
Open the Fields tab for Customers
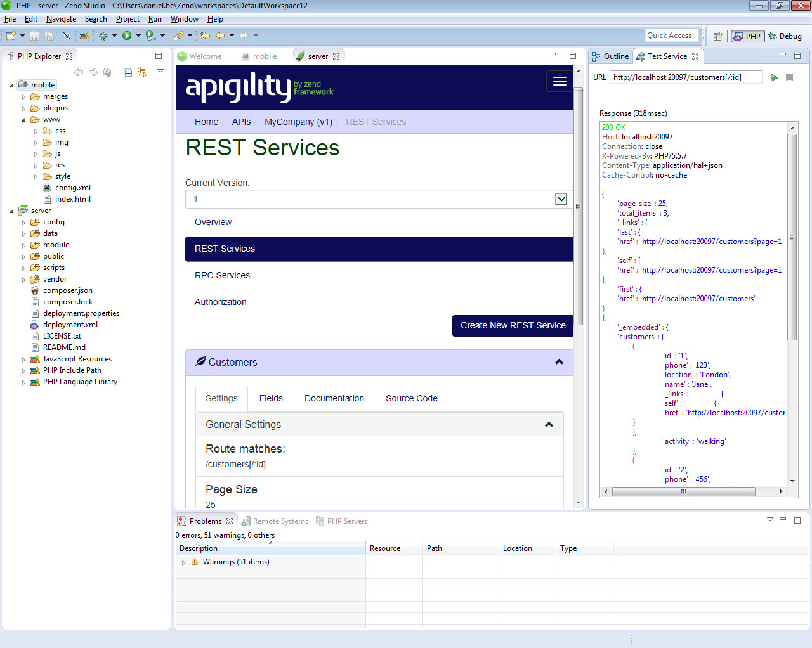tap(271, 398)
